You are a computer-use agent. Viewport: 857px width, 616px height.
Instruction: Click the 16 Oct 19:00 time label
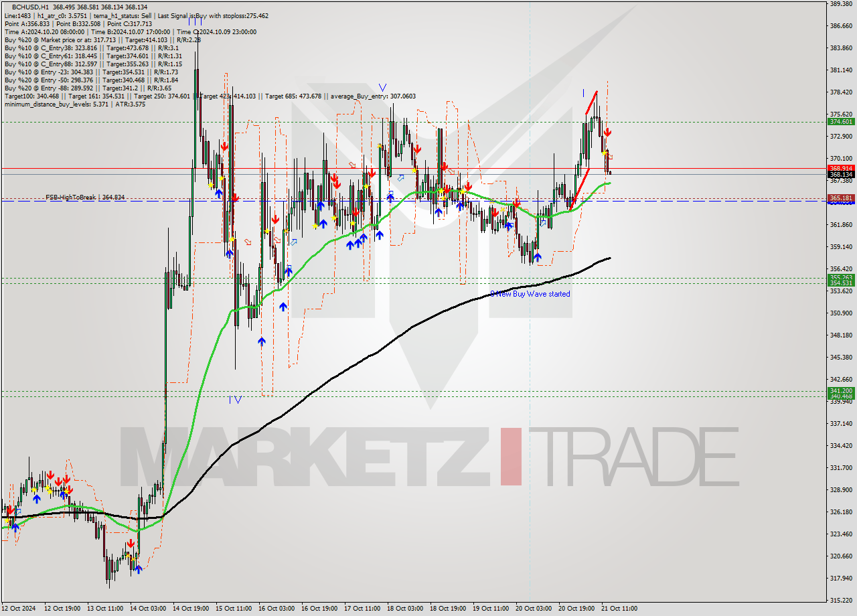319,609
